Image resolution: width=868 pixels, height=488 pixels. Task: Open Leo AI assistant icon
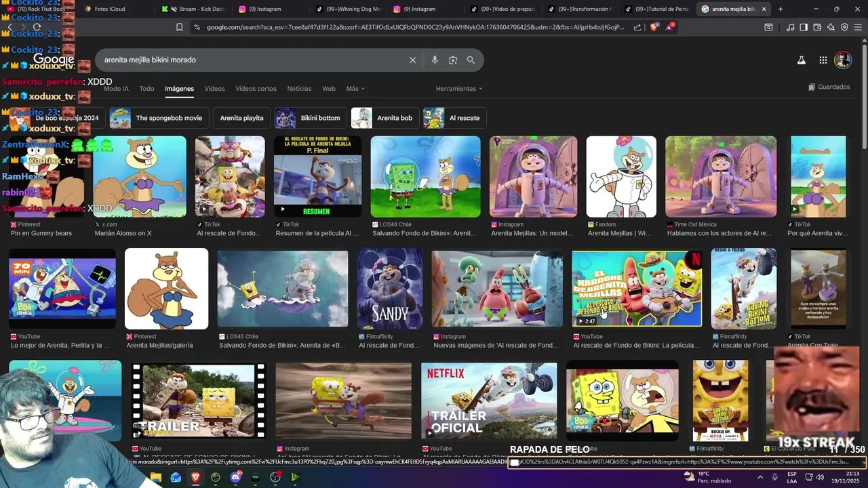click(831, 27)
